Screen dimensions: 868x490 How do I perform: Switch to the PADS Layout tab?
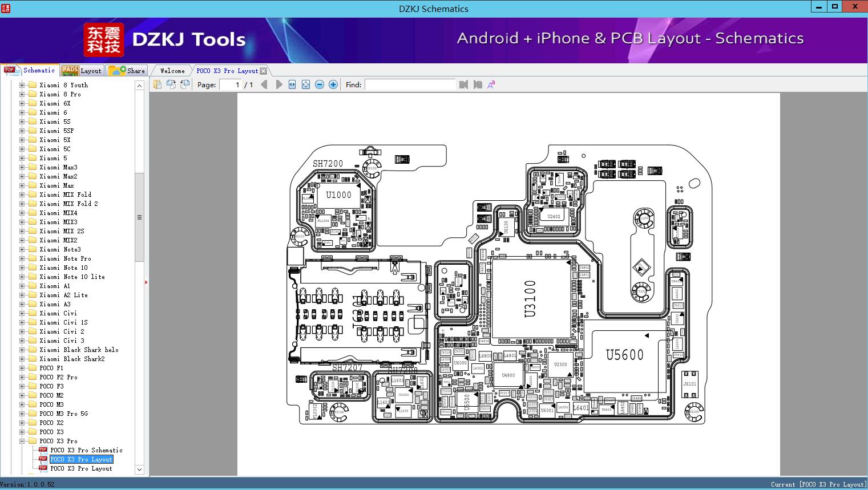pos(81,71)
